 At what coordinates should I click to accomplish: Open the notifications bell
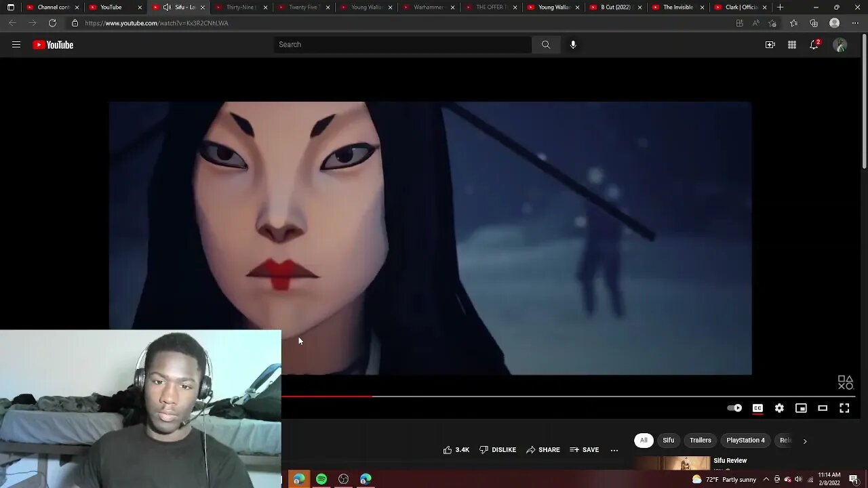tap(814, 45)
